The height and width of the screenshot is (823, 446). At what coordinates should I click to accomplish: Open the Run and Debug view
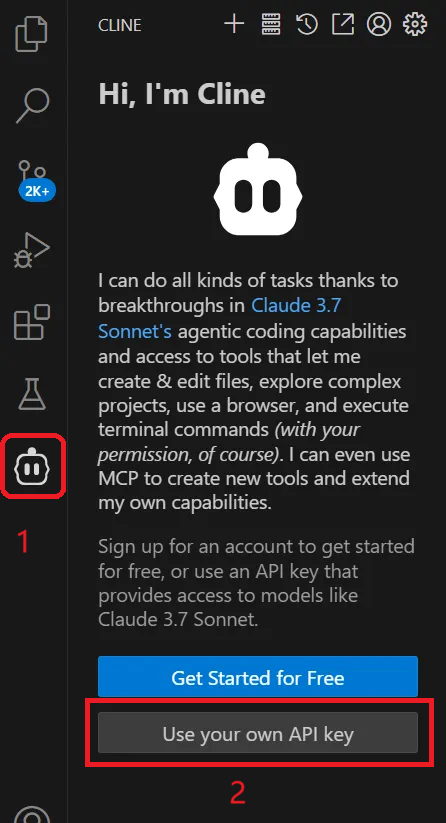coord(31,250)
